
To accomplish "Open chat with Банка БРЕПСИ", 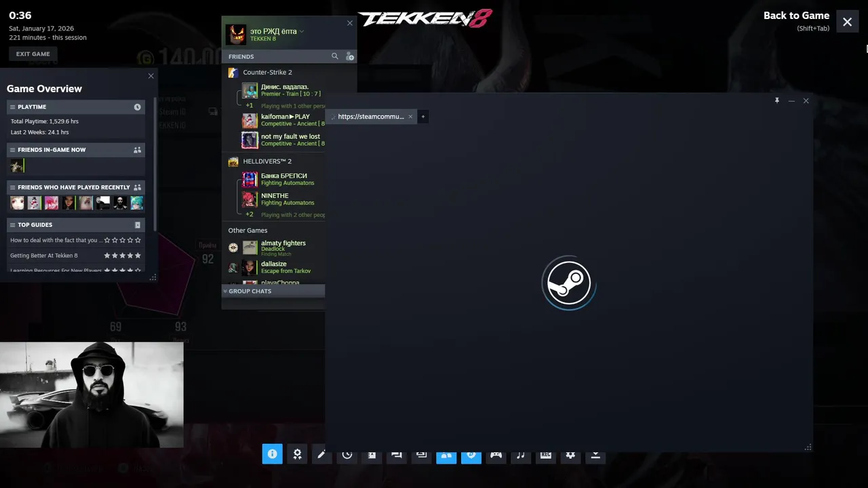I will coord(283,179).
